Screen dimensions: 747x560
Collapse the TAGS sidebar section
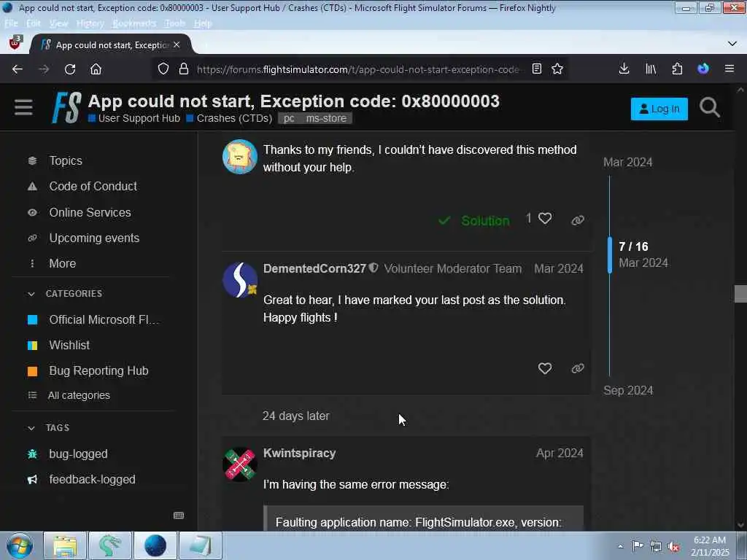[x=31, y=428]
